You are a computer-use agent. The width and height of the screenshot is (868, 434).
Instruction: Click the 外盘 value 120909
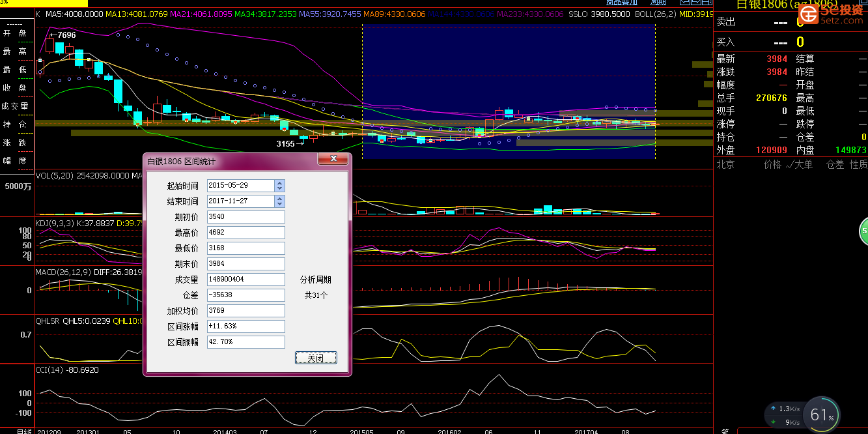click(772, 150)
